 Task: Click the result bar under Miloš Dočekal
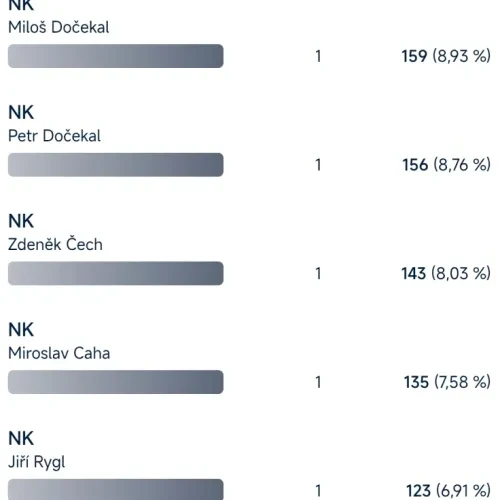coord(116,56)
